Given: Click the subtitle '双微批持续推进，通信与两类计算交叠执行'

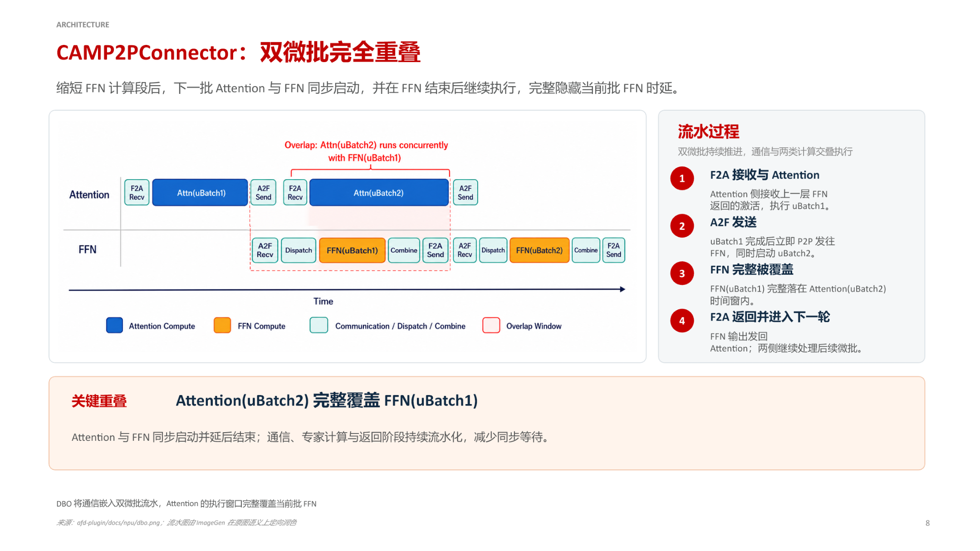Looking at the screenshot, I should pos(765,151).
